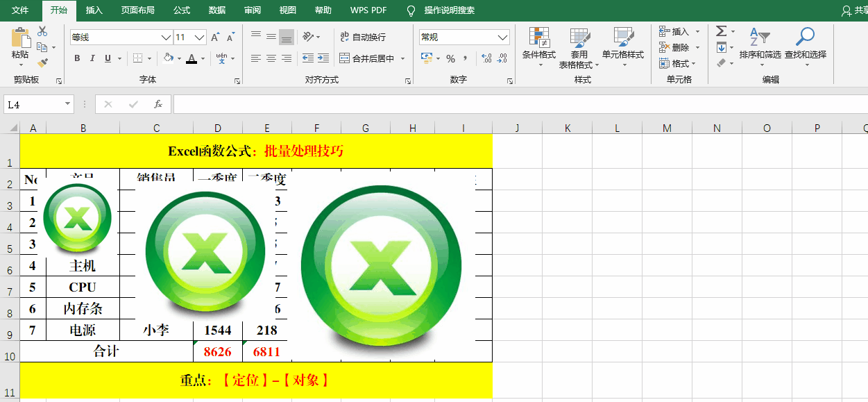Apply the comma style icon
Screen dimensions: 868x402
point(466,58)
